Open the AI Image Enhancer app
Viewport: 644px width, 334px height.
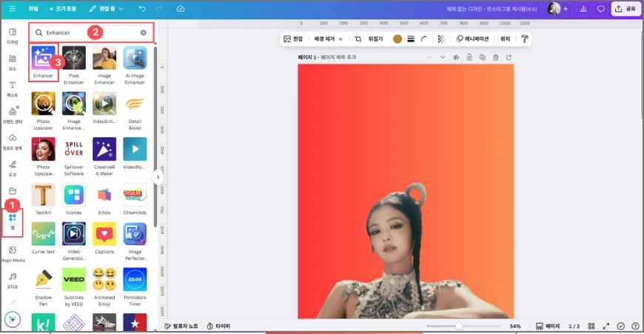tap(135, 65)
